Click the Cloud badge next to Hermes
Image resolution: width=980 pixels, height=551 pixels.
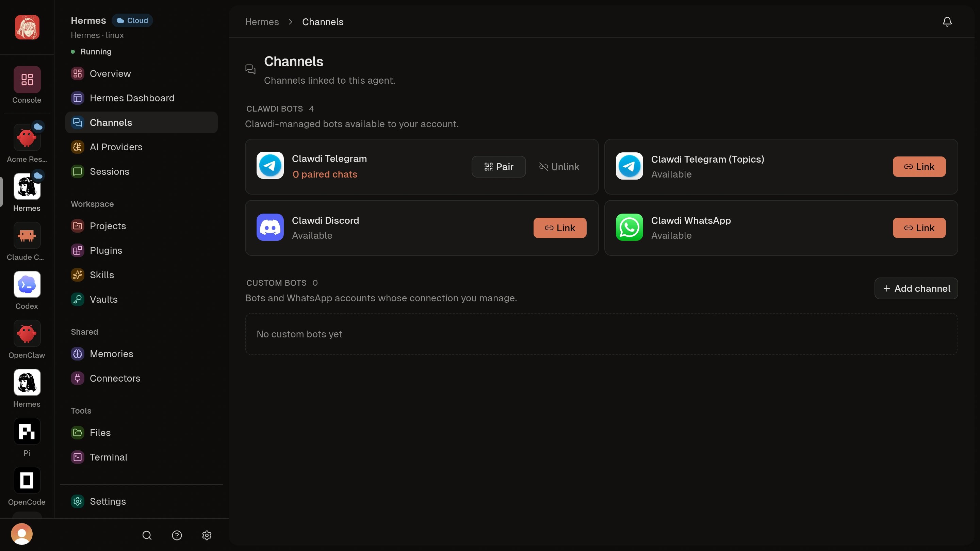pos(132,20)
